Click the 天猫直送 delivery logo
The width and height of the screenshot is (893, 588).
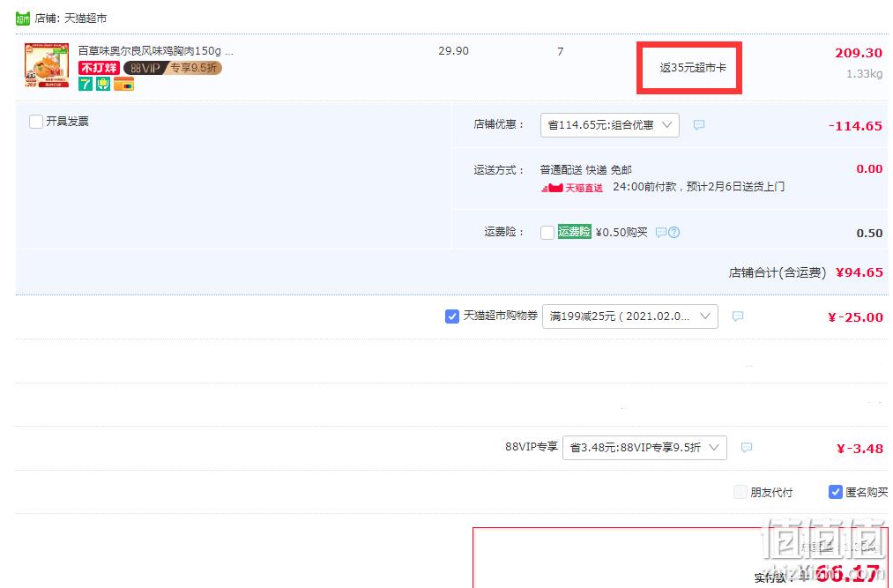click(572, 188)
